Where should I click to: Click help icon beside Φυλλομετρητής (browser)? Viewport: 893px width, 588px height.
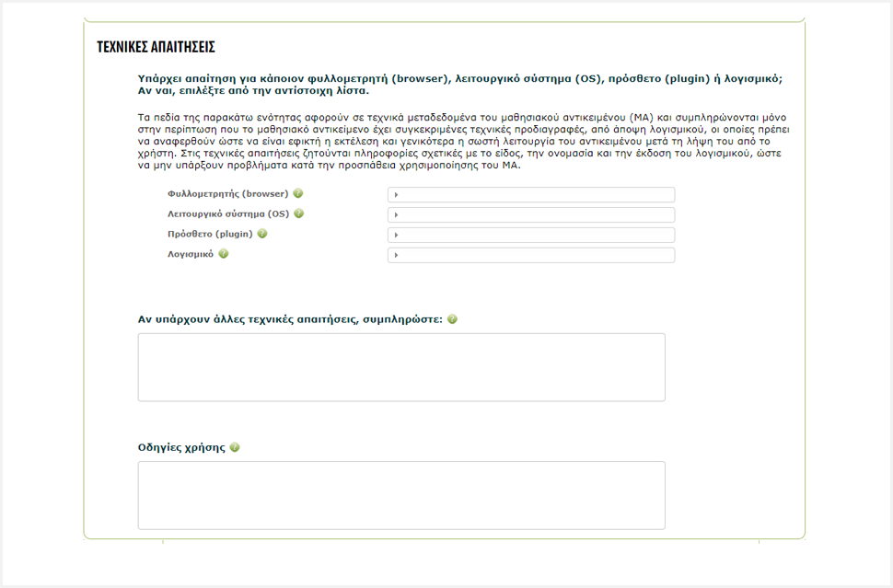[x=298, y=194]
